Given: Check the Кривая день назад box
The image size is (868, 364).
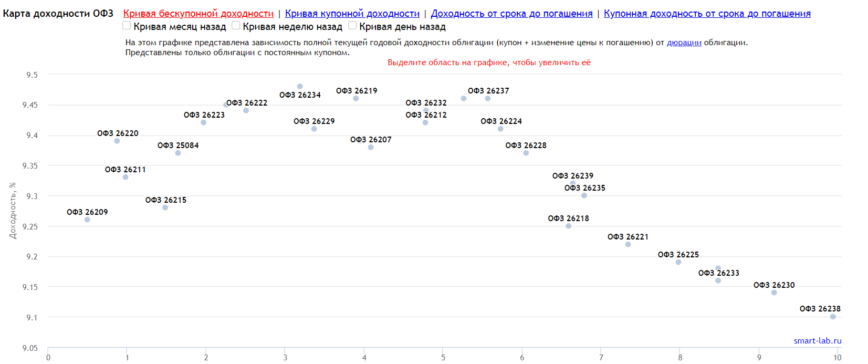Looking at the screenshot, I should (352, 26).
